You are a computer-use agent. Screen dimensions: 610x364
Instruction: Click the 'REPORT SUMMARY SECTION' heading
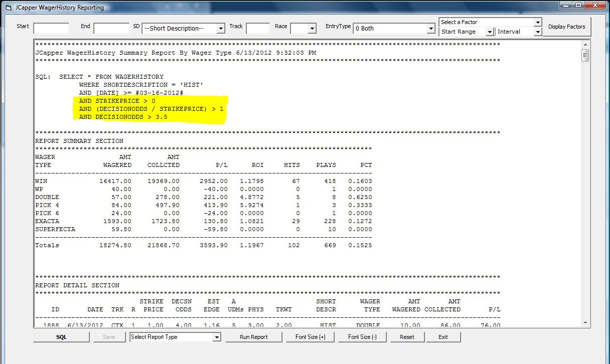(79, 141)
